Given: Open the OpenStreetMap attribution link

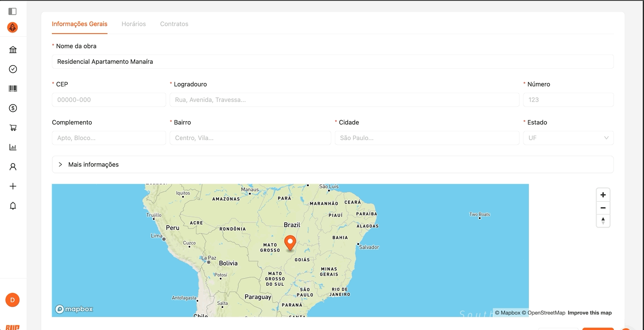Looking at the screenshot, I should click(543, 313).
